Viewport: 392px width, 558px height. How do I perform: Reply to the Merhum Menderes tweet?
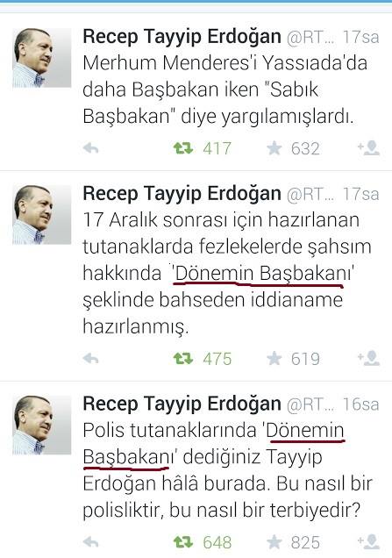coord(90,148)
